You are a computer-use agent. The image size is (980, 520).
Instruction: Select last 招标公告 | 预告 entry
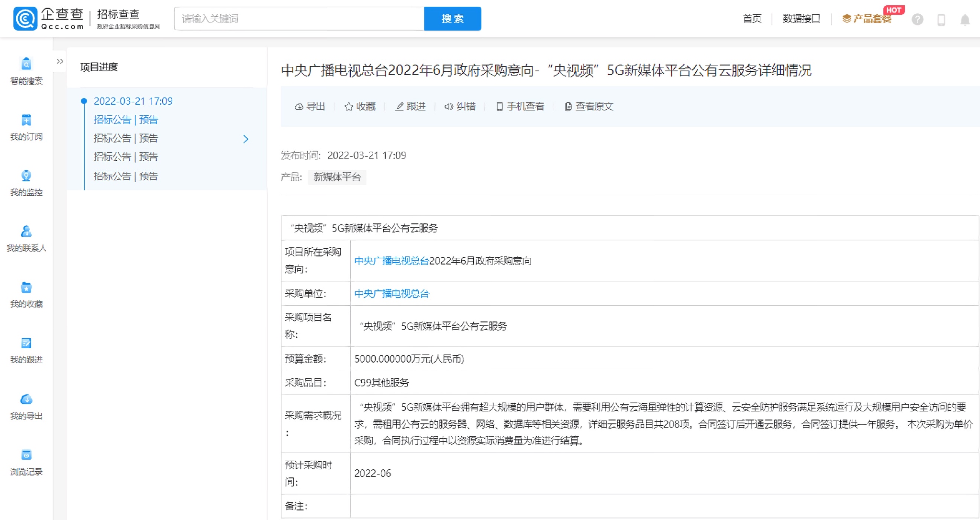pos(126,176)
